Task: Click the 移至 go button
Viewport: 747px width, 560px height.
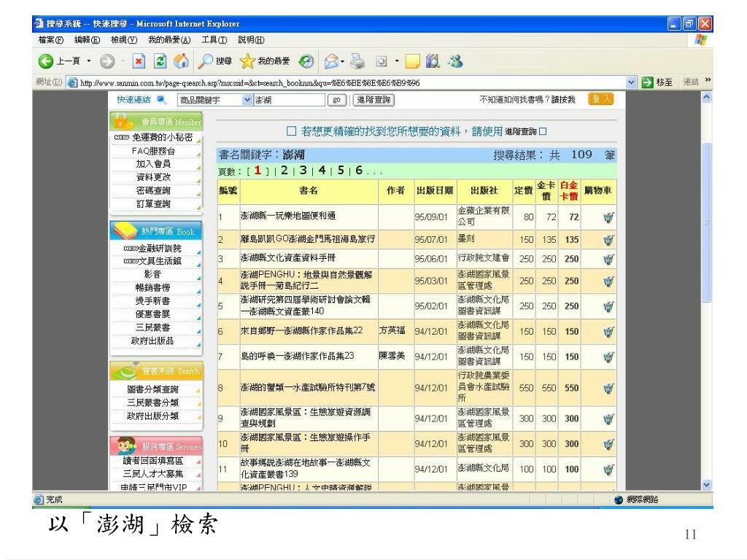Action: click(657, 82)
